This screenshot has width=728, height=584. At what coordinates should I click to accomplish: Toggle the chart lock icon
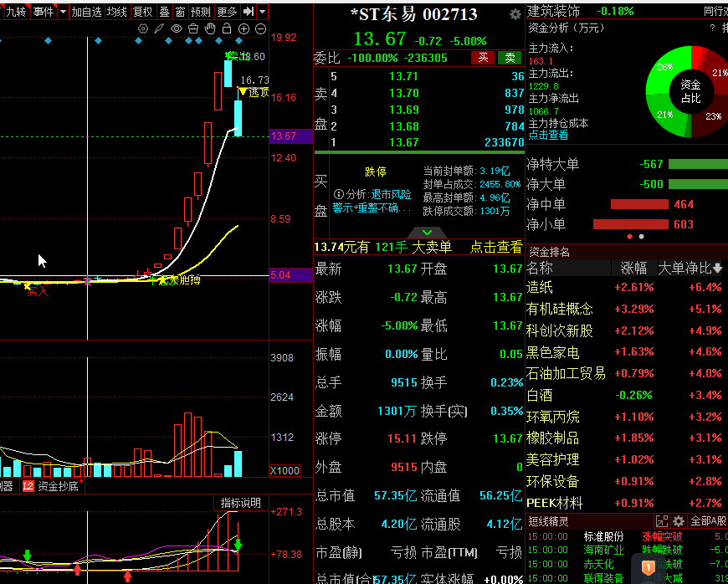[x=227, y=28]
